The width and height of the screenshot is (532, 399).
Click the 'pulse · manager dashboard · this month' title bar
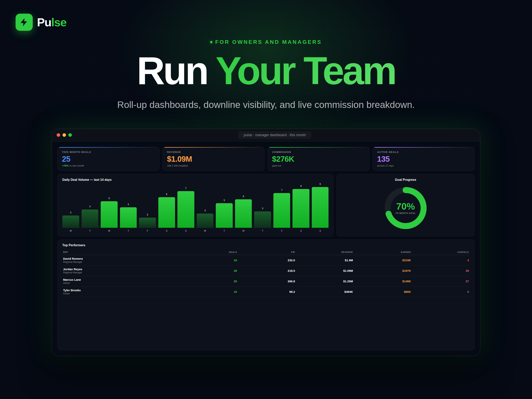click(275, 135)
